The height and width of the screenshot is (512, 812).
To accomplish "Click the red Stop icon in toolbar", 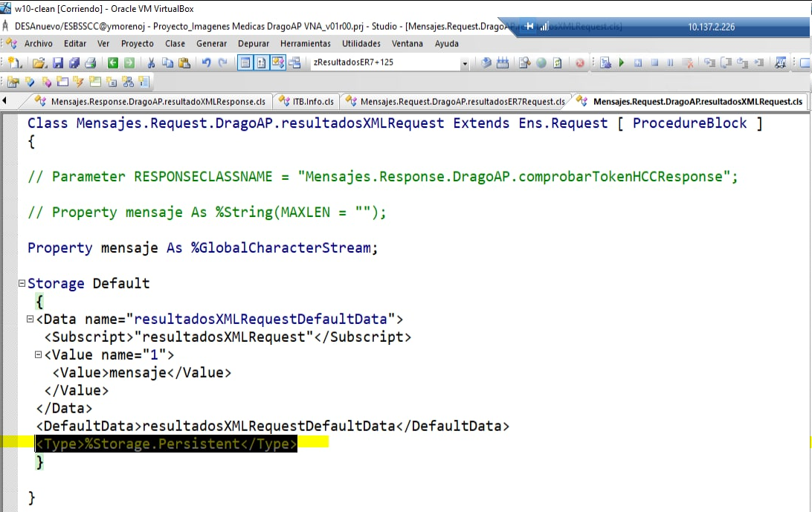I will pos(579,63).
